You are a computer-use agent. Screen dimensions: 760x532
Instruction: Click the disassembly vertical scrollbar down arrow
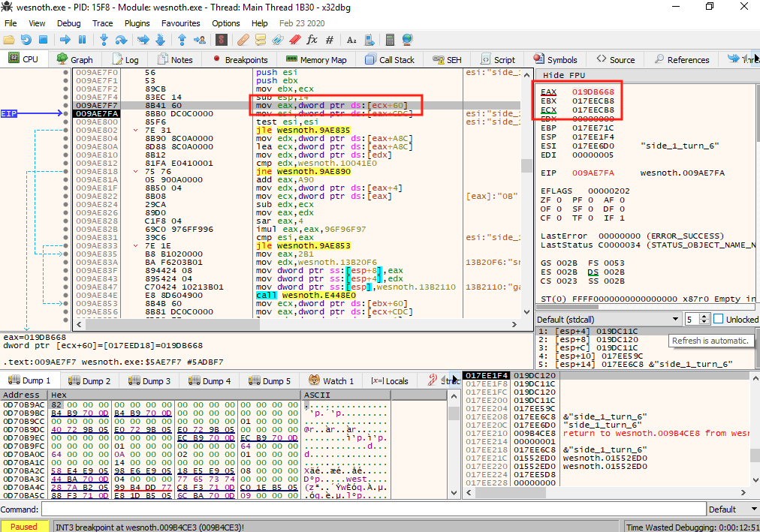point(527,312)
